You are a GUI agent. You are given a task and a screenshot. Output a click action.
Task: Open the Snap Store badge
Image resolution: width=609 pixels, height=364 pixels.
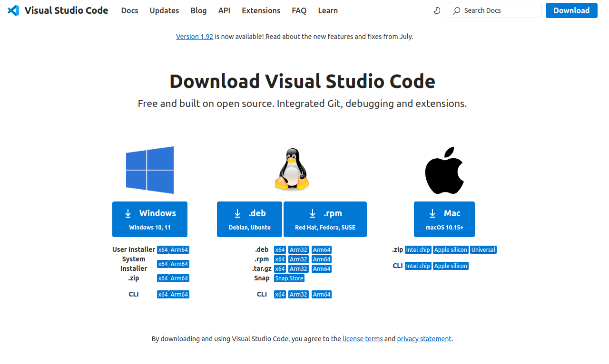[289, 278]
